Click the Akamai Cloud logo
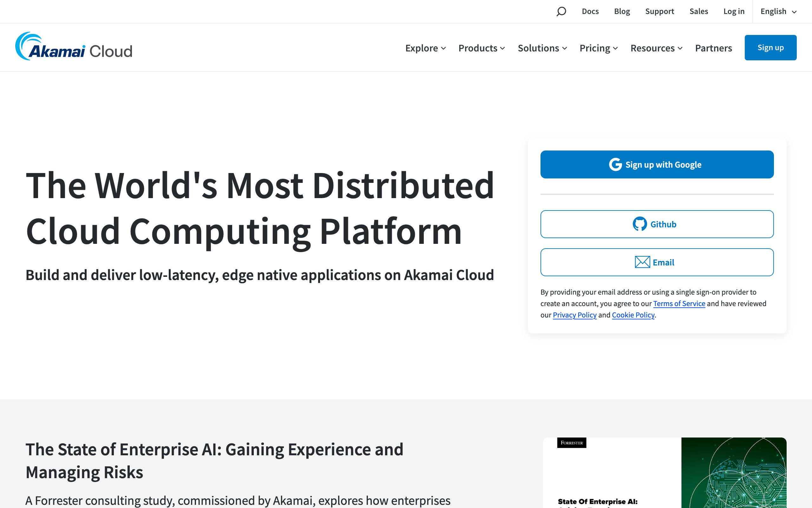The height and width of the screenshot is (508, 812). (x=74, y=46)
